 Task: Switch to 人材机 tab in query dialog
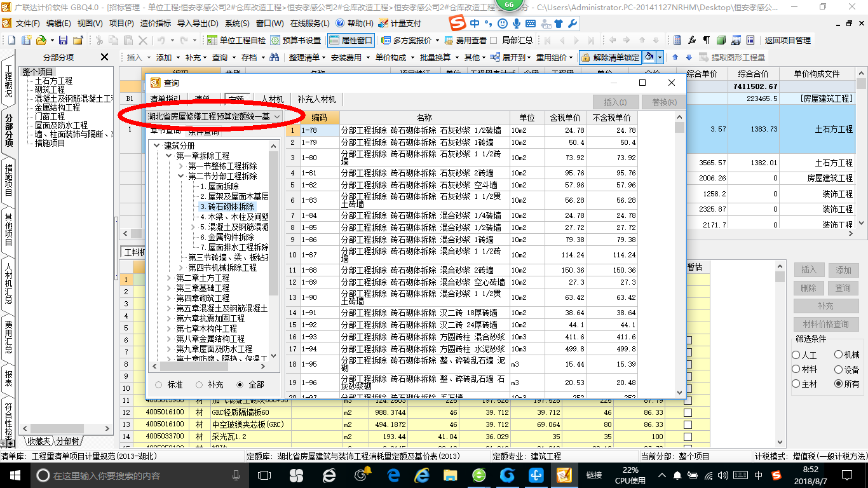[272, 99]
